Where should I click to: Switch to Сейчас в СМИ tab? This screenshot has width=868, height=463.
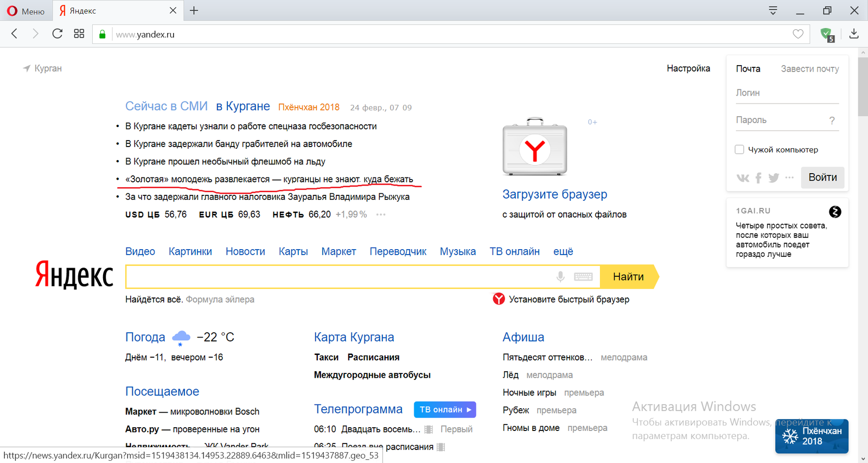click(x=167, y=106)
